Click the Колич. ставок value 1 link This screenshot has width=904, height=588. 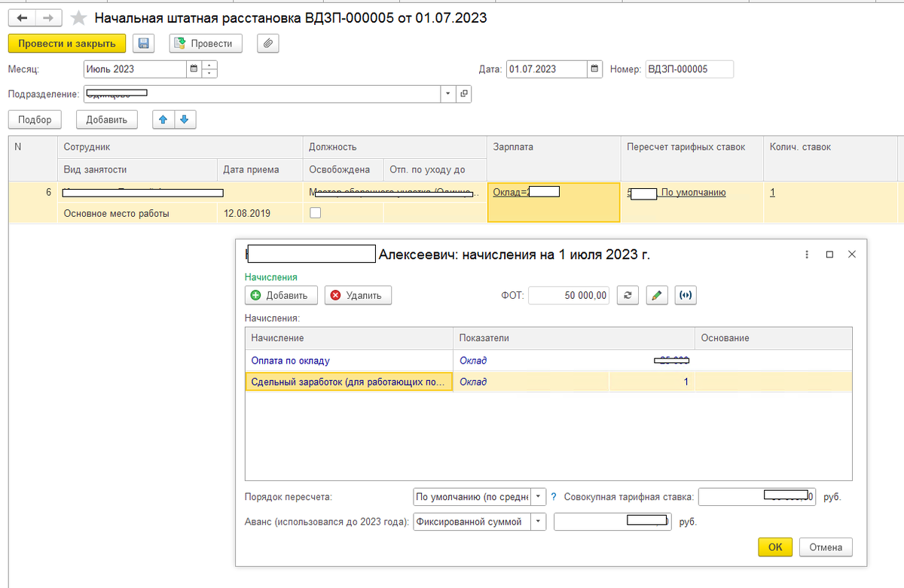pos(773,192)
